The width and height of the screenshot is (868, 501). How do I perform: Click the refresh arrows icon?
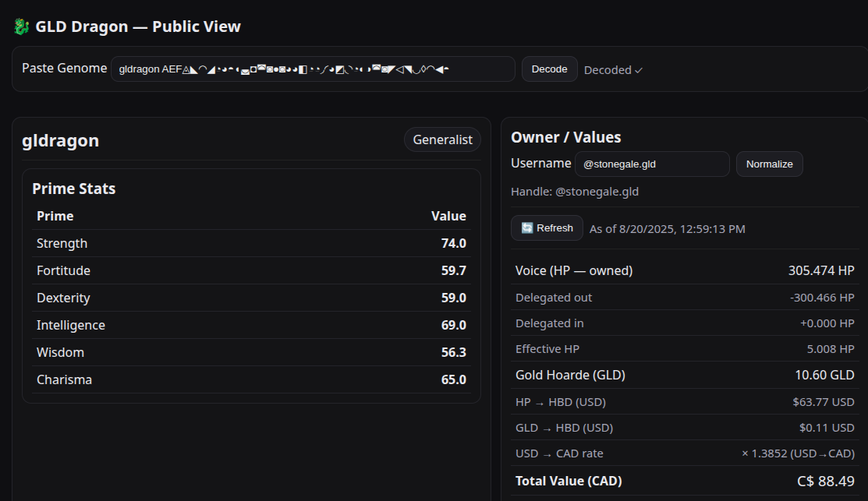(527, 228)
